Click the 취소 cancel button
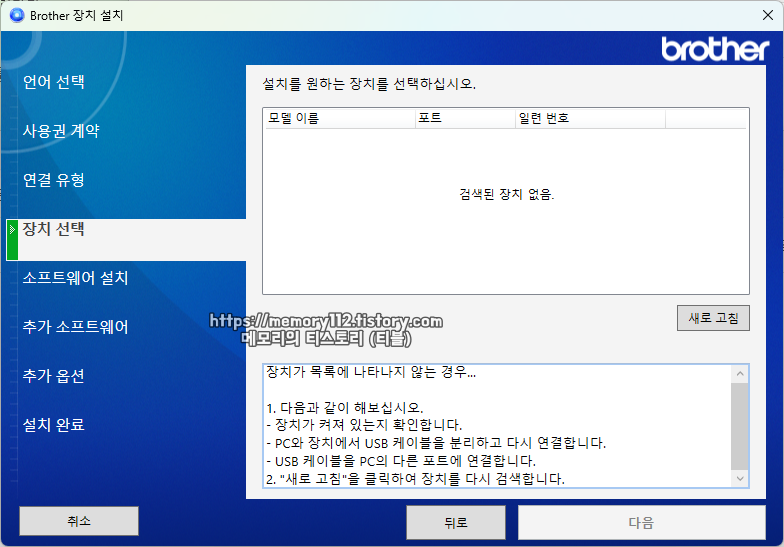Viewport: 784px width, 547px height. click(x=79, y=521)
